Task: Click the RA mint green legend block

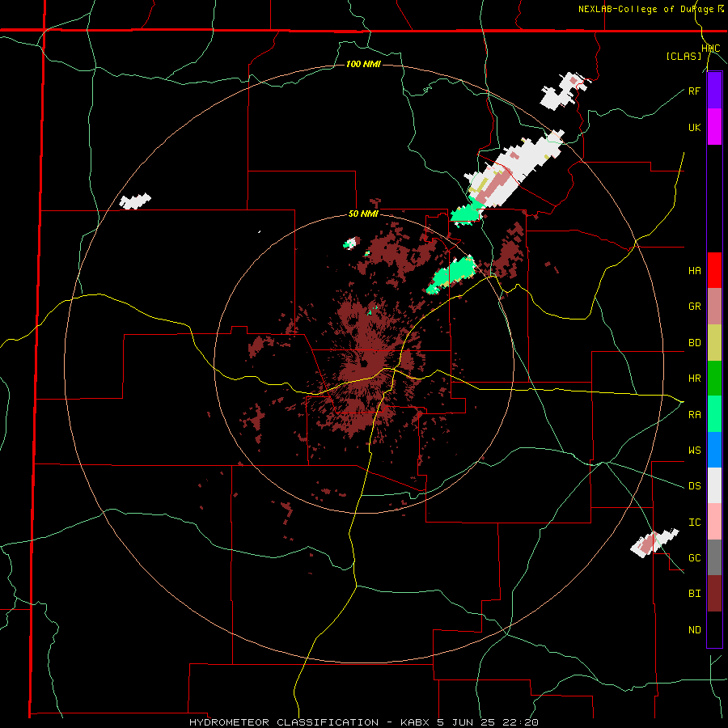Action: 714,414
